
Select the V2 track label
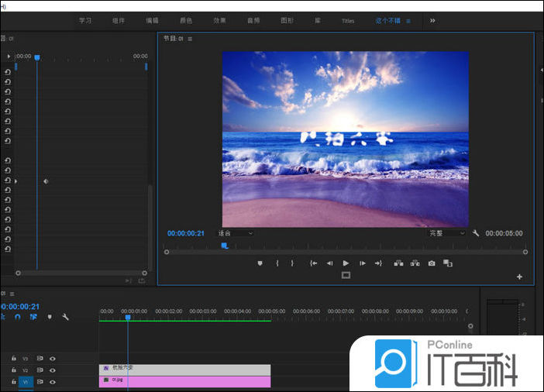coord(26,370)
